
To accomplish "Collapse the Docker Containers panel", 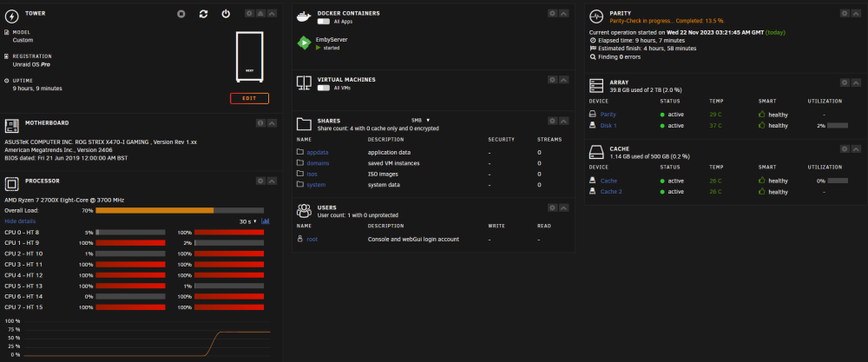I will click(563, 13).
